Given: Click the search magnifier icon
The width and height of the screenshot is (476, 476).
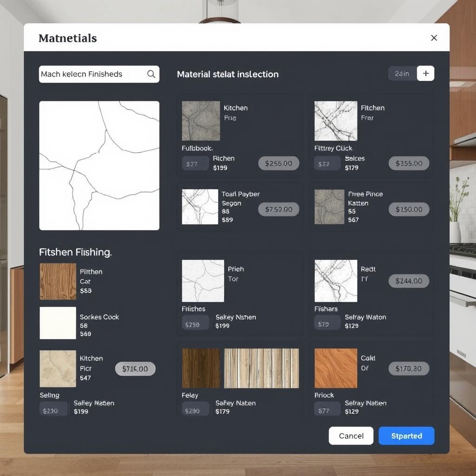Looking at the screenshot, I should point(151,74).
